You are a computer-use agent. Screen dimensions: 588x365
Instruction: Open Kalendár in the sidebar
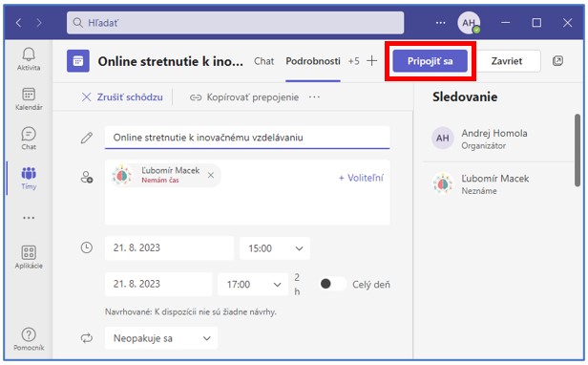tap(29, 98)
